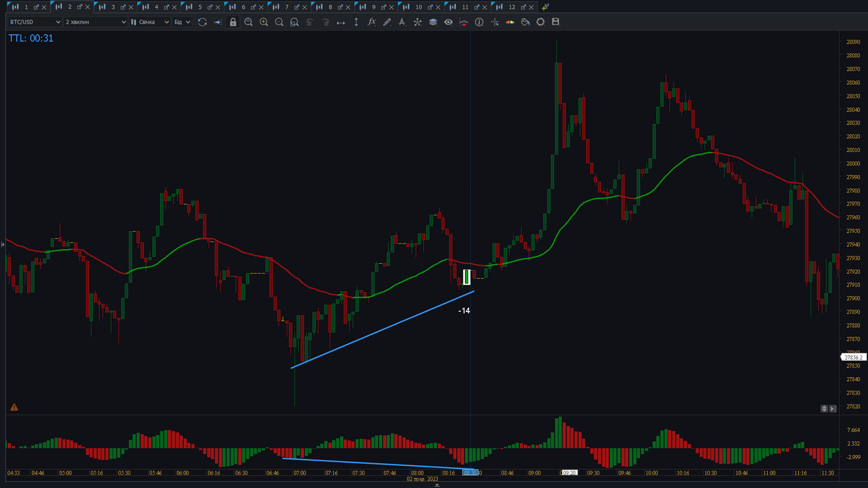This screenshot has width=868, height=488.
Task: Click the 28000 level on price axis
Action: point(853,164)
